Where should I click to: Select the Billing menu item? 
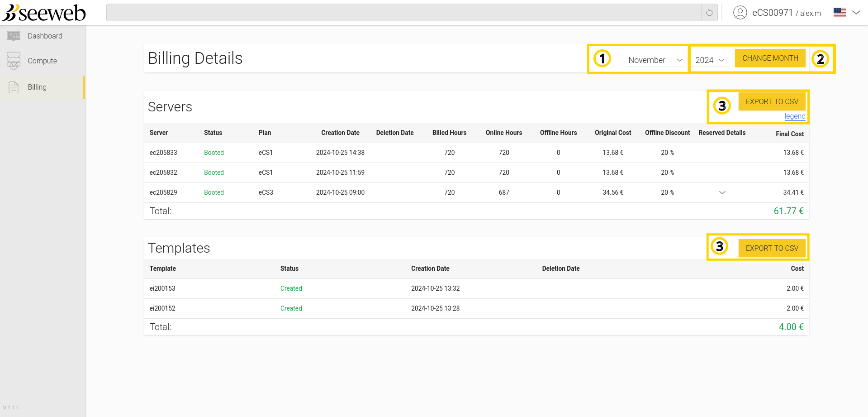[x=43, y=87]
